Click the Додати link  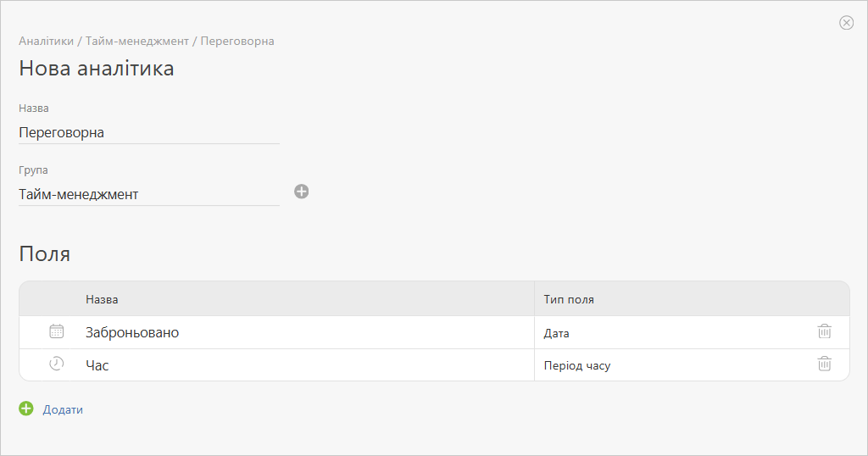(63, 409)
